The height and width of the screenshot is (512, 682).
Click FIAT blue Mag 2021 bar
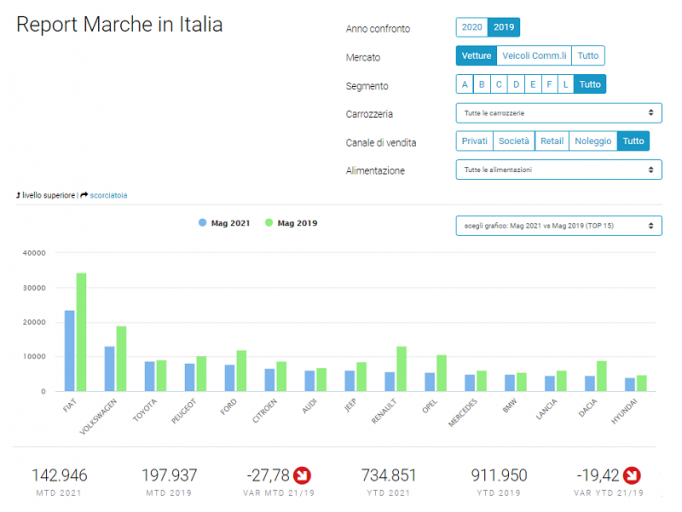pyautogui.click(x=70, y=351)
